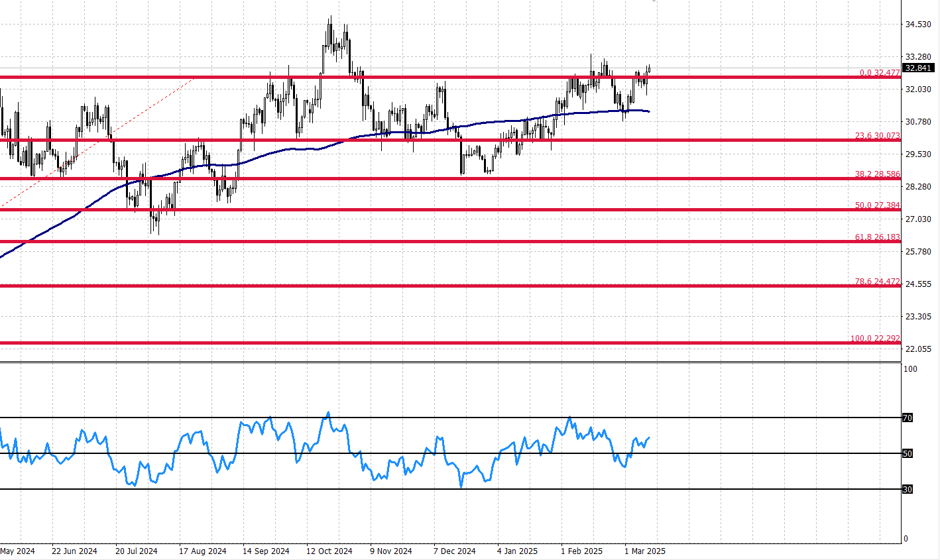The width and height of the screenshot is (940, 560).
Task: Click the 29.530 price axis value
Action: (x=918, y=154)
